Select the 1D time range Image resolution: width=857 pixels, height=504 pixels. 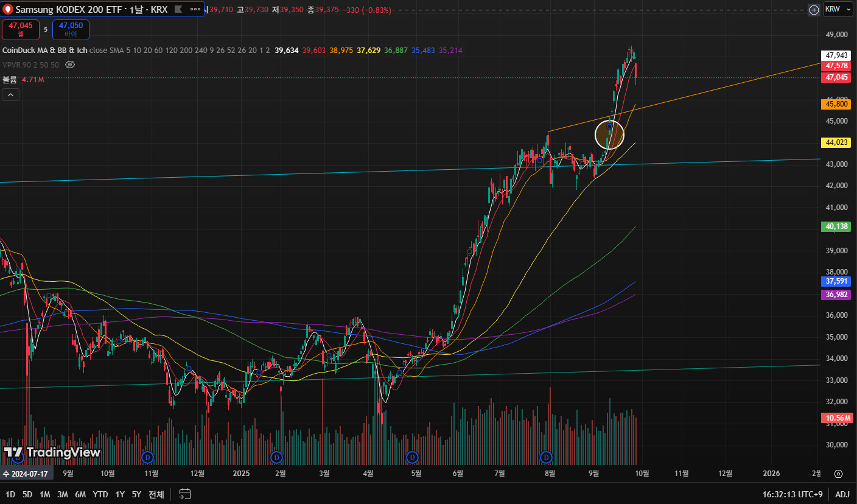[11, 494]
